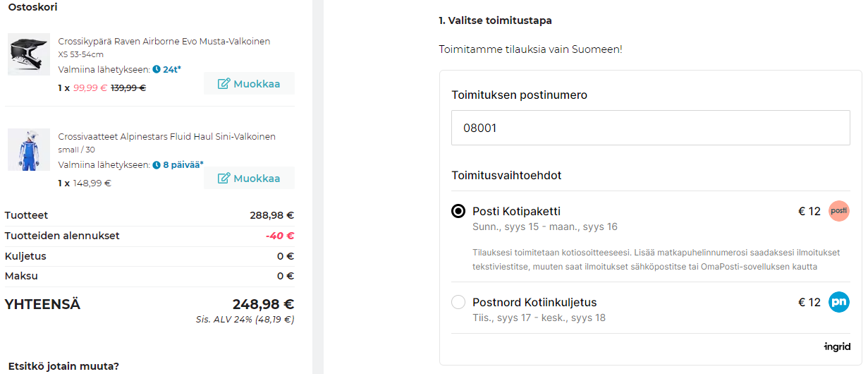Select Postnord Kotiinkuljetus delivery radio button
The width and height of the screenshot is (868, 374).
(x=458, y=302)
